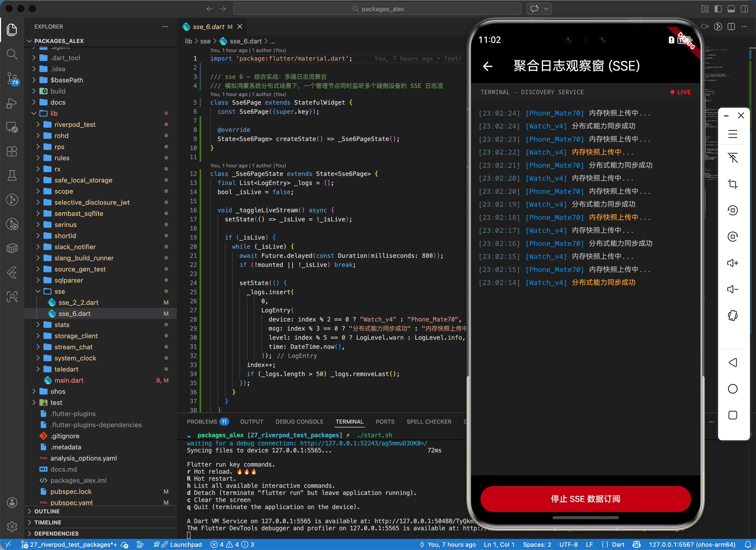Switch to the PROBLEMS tab
The height and width of the screenshot is (550, 756).
[202, 422]
